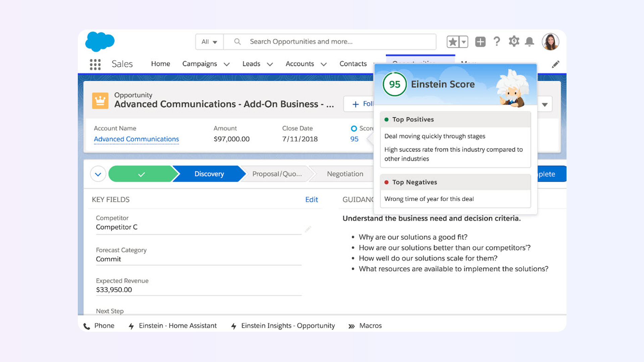
Task: Click the edit navigation pencil icon
Action: coord(555,64)
